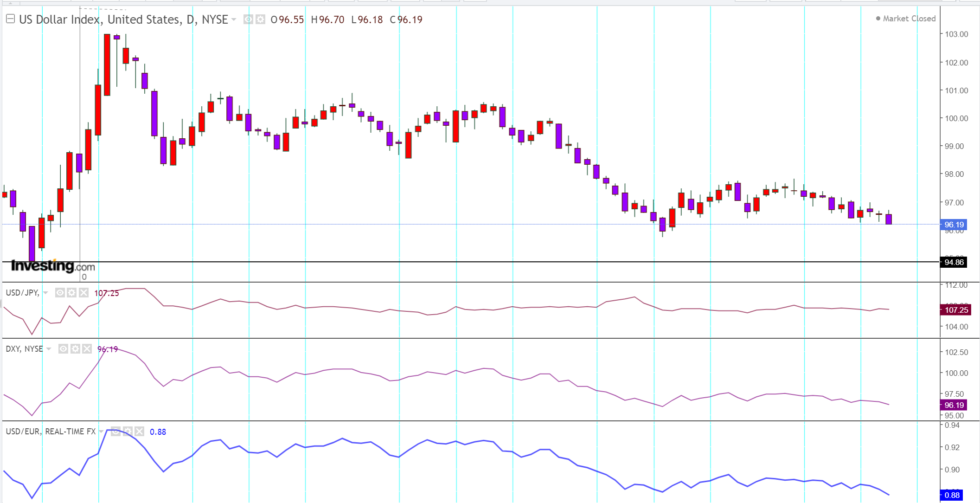Remove the USD/JPY comparison pane
980x503 pixels.
pyautogui.click(x=83, y=293)
